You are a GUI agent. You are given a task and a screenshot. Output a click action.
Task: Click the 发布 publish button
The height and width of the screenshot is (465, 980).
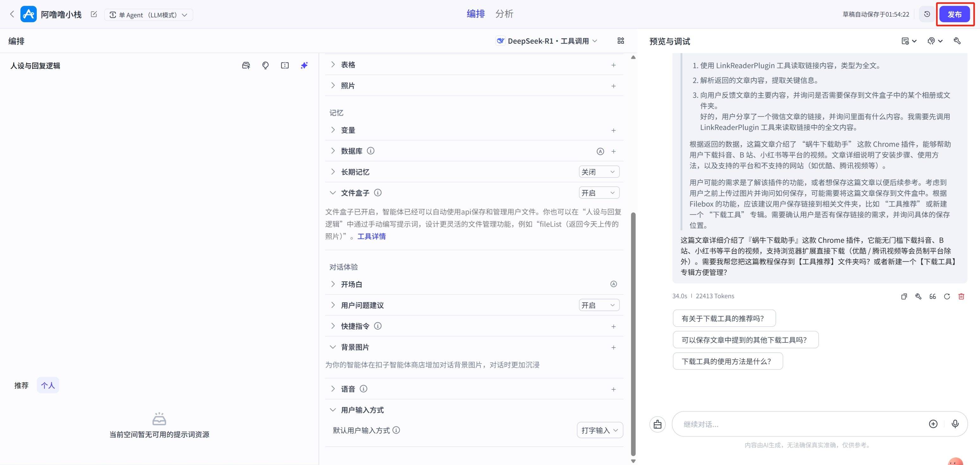coord(954,15)
